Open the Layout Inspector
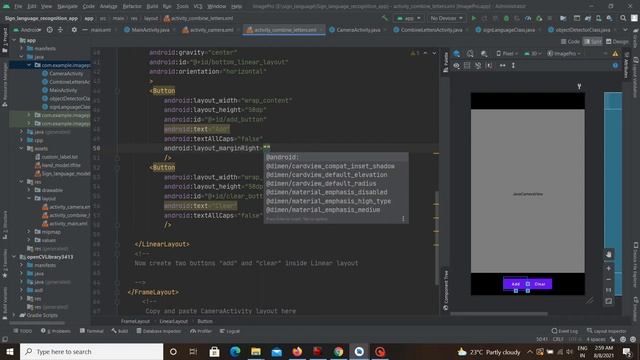 [x=606, y=331]
